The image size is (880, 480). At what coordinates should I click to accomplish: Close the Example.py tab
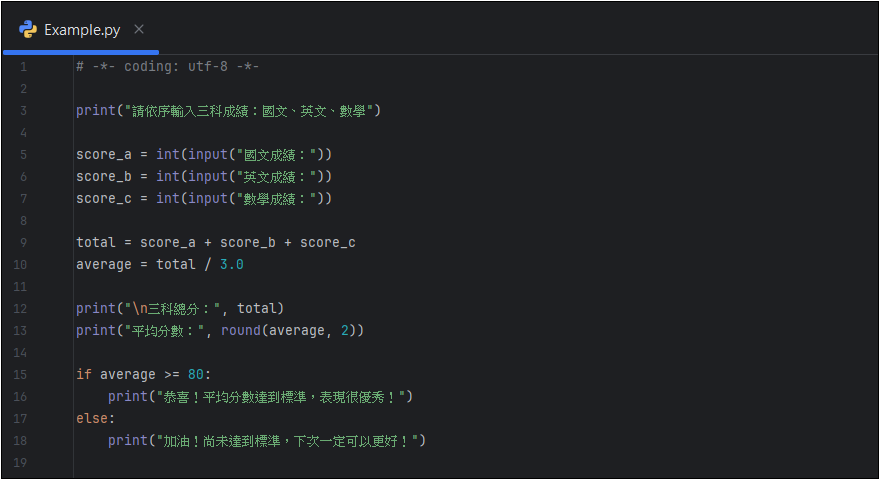(139, 29)
